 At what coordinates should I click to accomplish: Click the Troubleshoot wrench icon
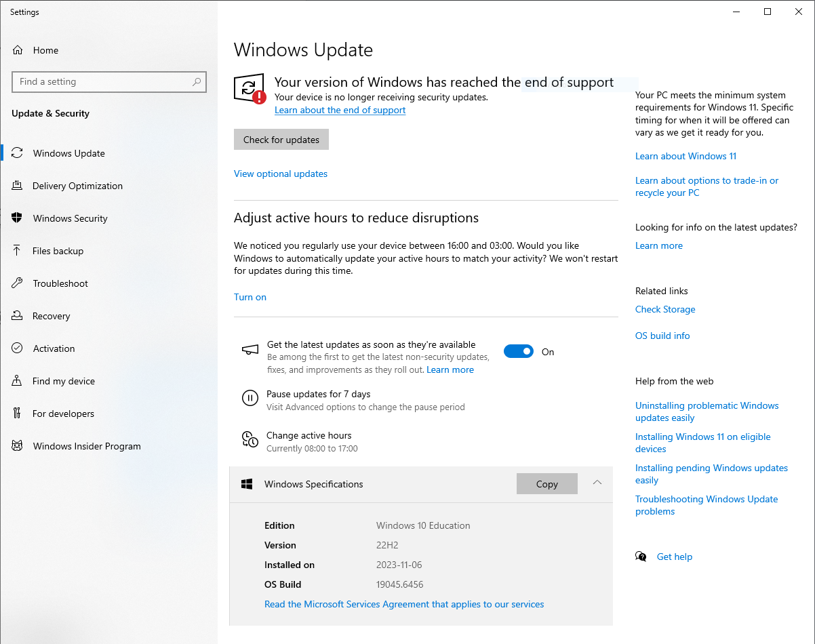click(18, 283)
